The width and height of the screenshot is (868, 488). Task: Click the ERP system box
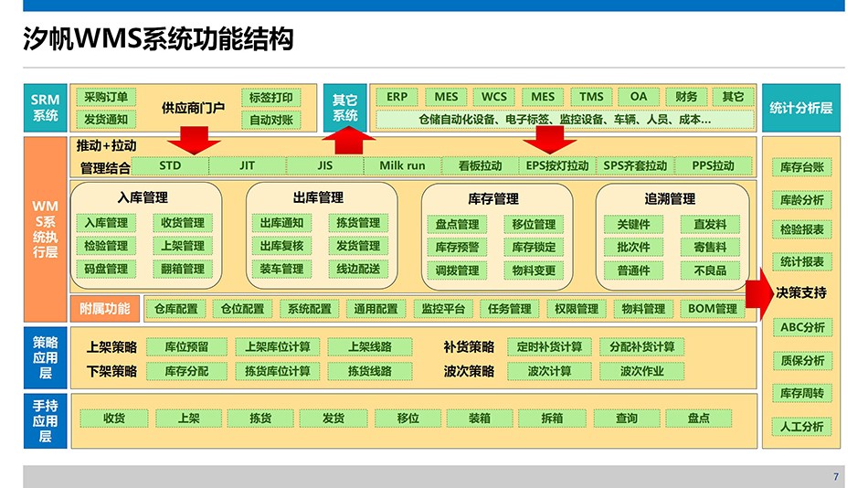[397, 97]
